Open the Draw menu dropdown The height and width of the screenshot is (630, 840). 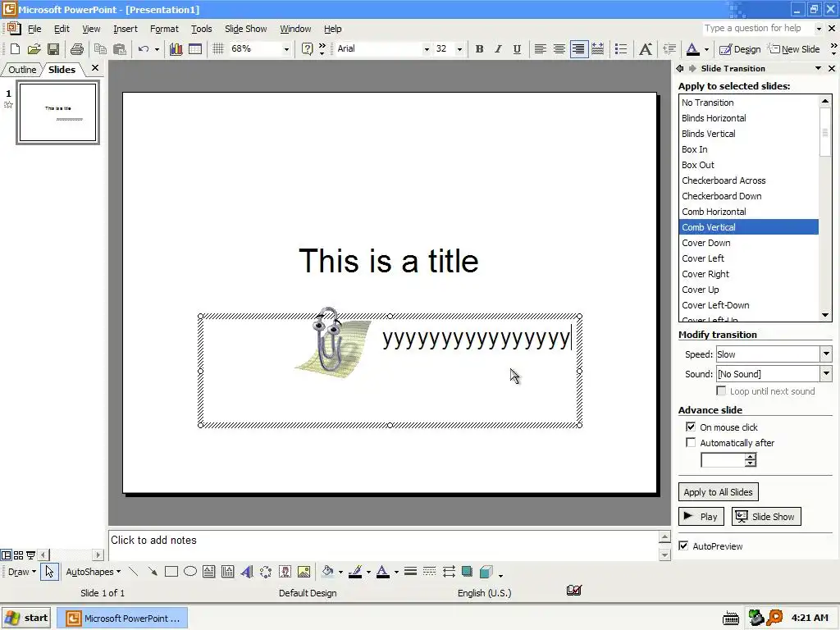click(21, 572)
